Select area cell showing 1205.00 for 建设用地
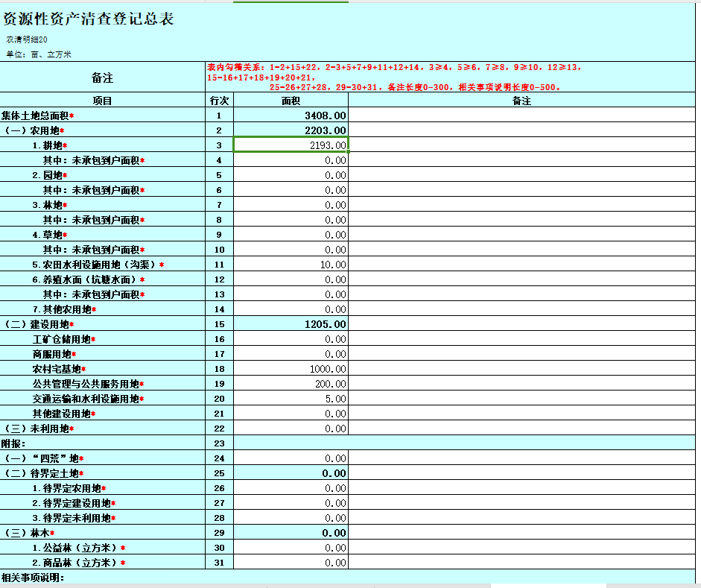 (291, 323)
